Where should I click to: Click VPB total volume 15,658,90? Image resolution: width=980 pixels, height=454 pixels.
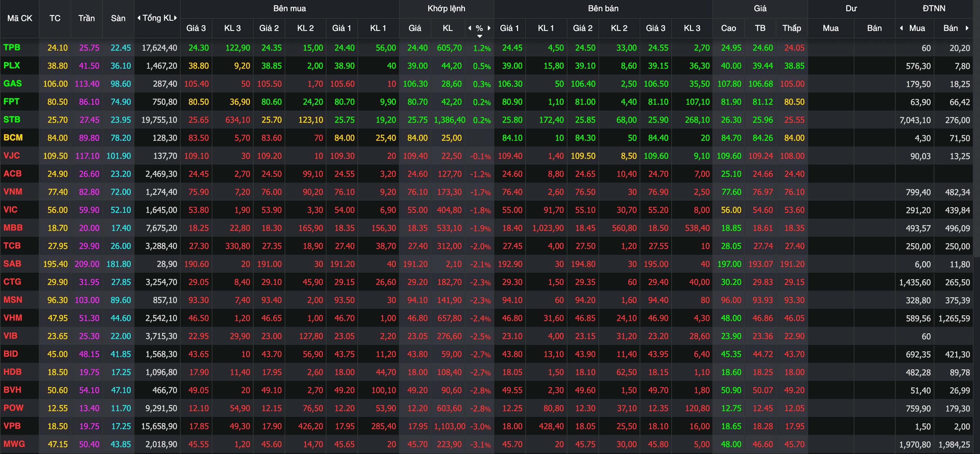click(159, 426)
